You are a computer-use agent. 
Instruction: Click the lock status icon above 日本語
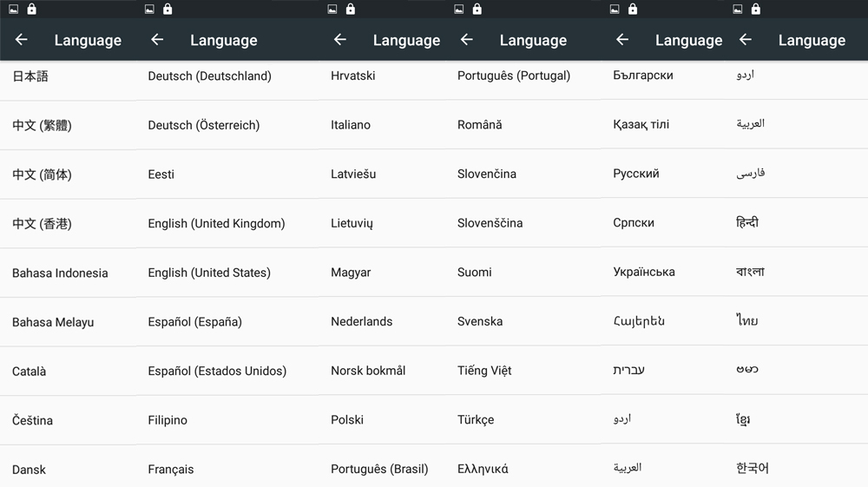[31, 9]
